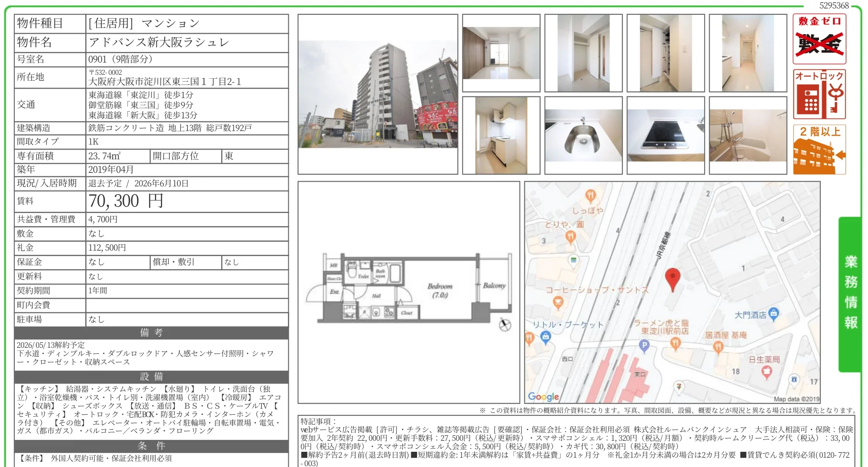Click the 2階以上 building icon
Screen dimensions: 868x467
(x=819, y=150)
